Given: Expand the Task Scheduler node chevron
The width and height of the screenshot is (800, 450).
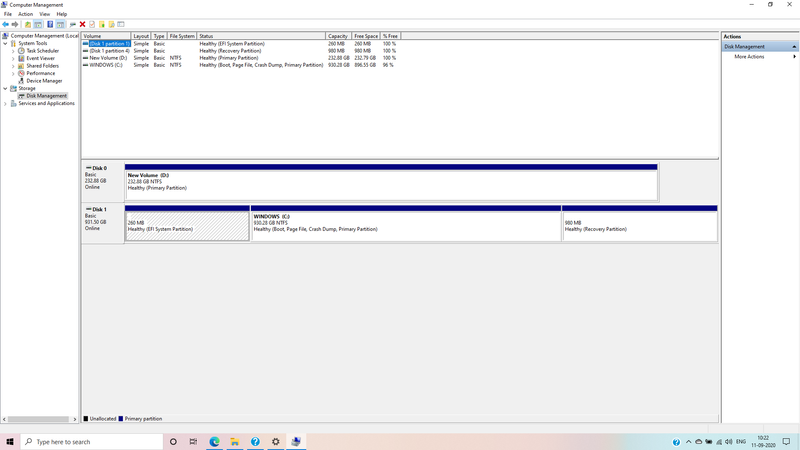Looking at the screenshot, I should (13, 51).
